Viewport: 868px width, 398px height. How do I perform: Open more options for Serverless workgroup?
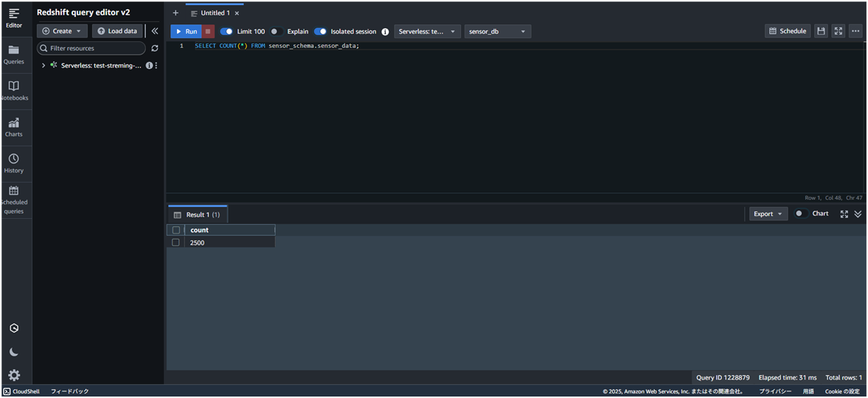(156, 66)
